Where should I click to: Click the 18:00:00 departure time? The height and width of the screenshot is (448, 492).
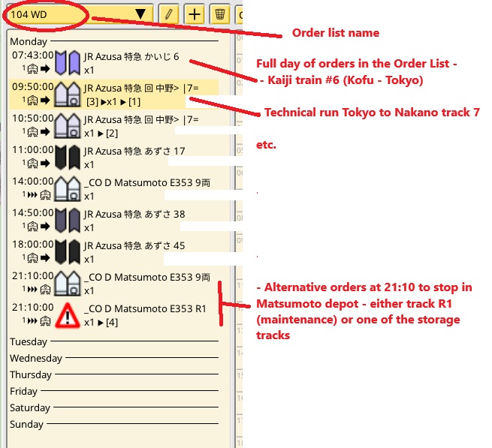(x=32, y=244)
